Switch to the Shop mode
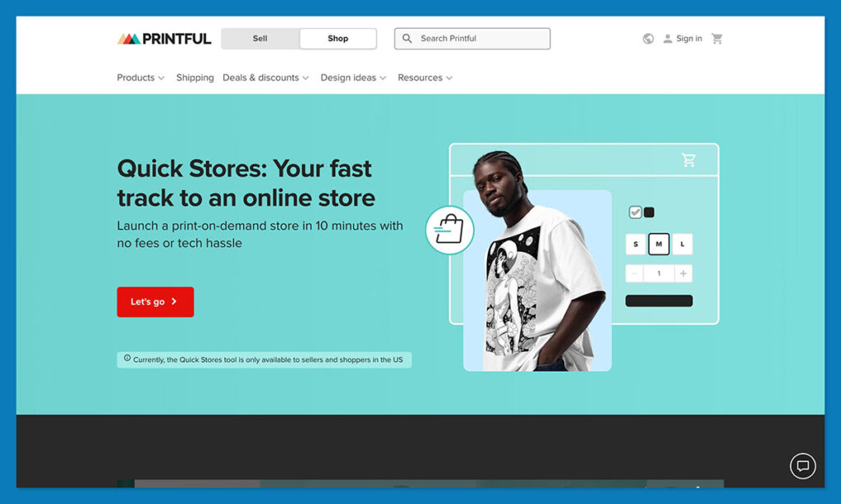 point(338,39)
